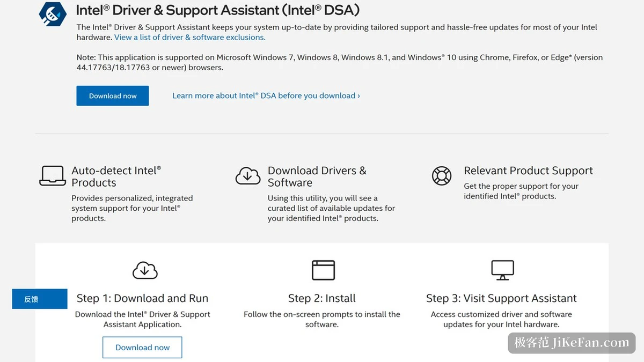
Task: Click the text 'Get the proper support for your'
Action: [x=521, y=186]
